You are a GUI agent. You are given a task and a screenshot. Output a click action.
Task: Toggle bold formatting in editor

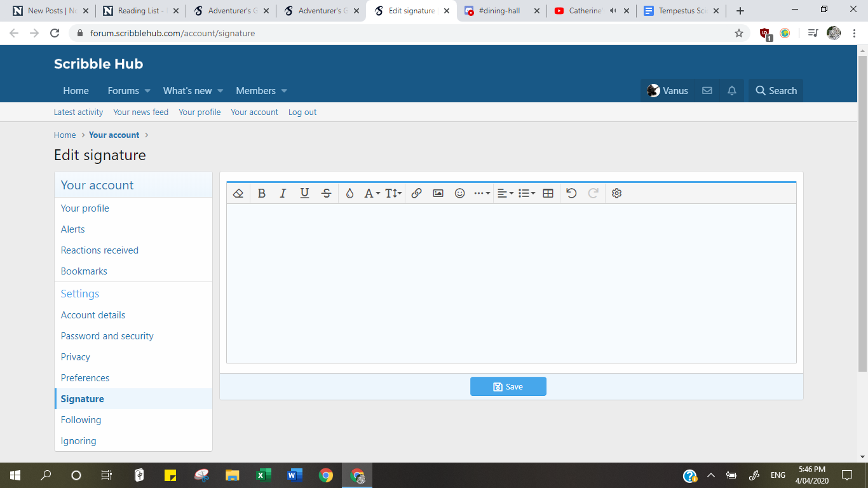[x=261, y=193]
